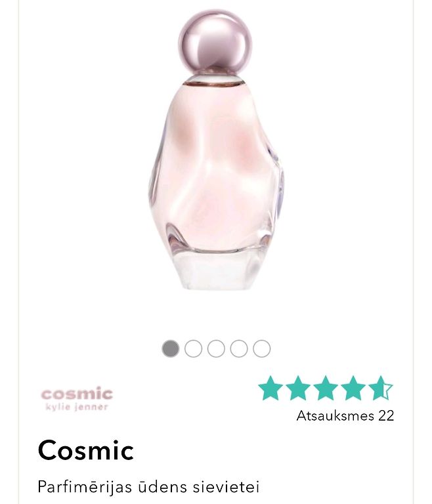Select the fourth teal rating star
Viewport: 432px width, 504px height.
click(x=353, y=388)
